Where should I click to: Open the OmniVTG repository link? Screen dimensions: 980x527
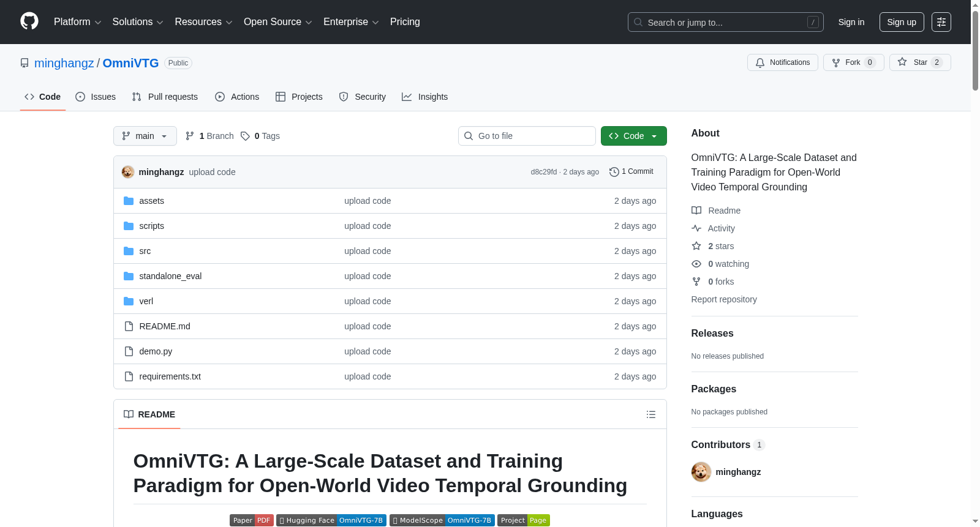point(130,63)
